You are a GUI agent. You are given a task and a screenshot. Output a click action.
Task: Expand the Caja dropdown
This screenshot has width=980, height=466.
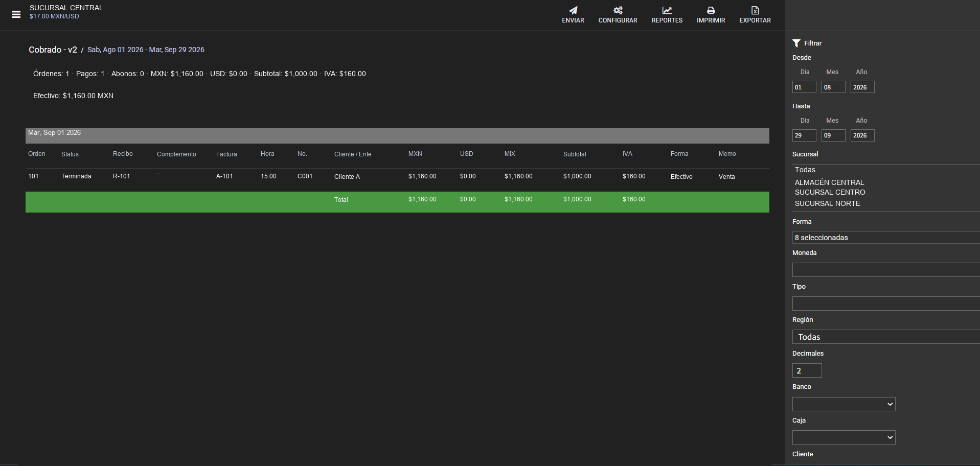[x=844, y=437]
